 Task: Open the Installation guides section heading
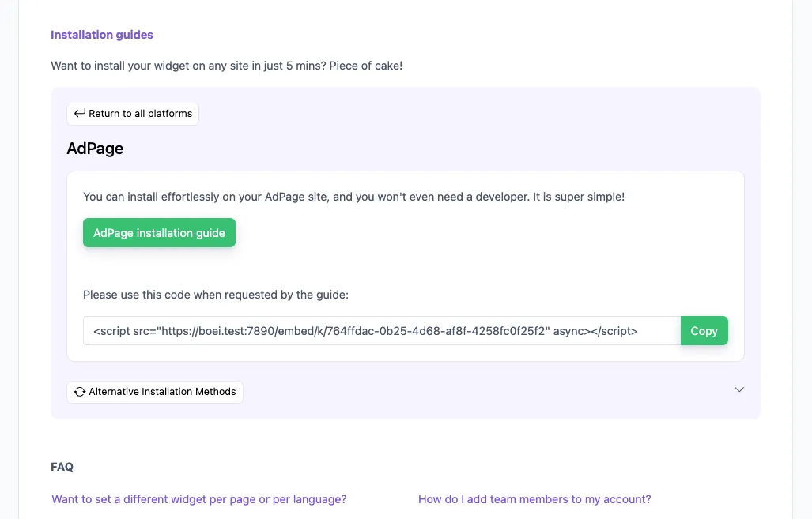point(101,34)
